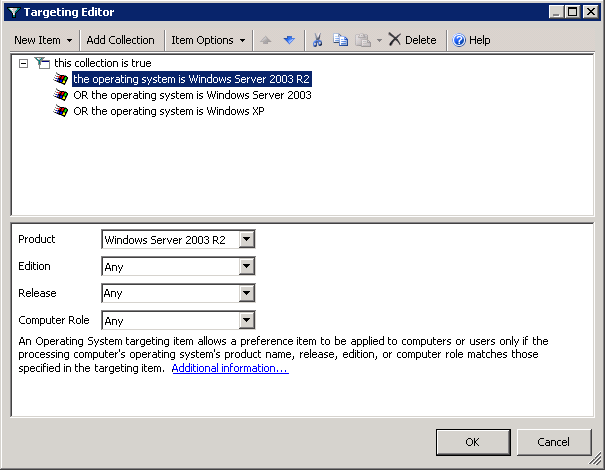Image resolution: width=605 pixels, height=470 pixels.
Task: Open the Edition dropdown
Action: [247, 266]
